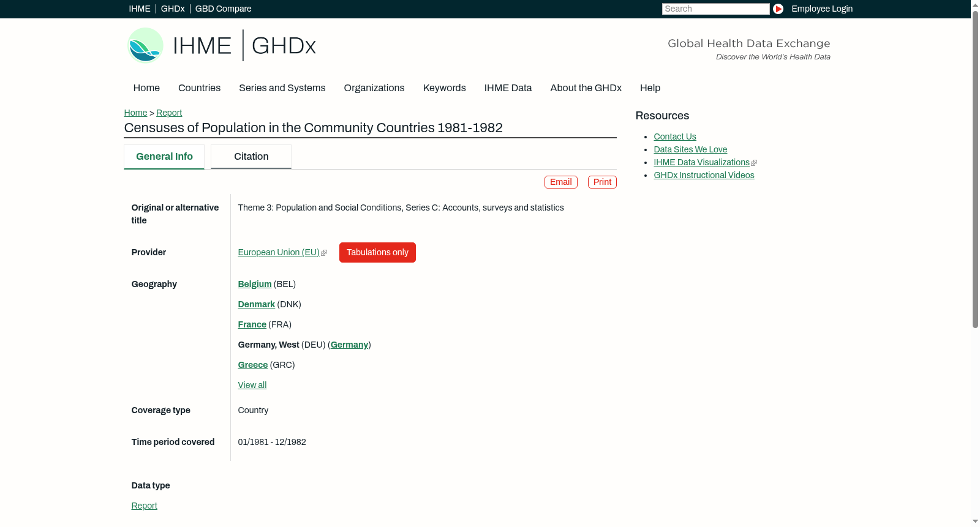Image resolution: width=980 pixels, height=527 pixels.
Task: Click the Home breadcrumb link
Action: 135,113
